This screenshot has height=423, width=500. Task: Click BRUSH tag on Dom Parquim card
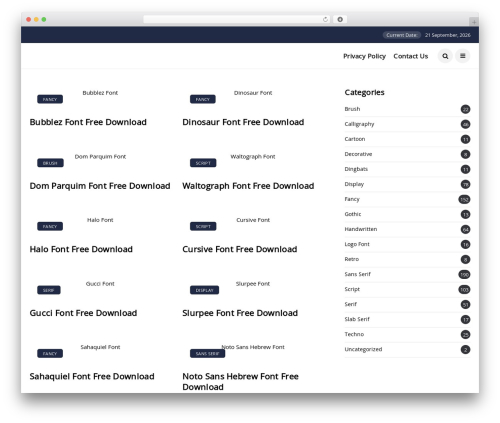click(x=50, y=163)
